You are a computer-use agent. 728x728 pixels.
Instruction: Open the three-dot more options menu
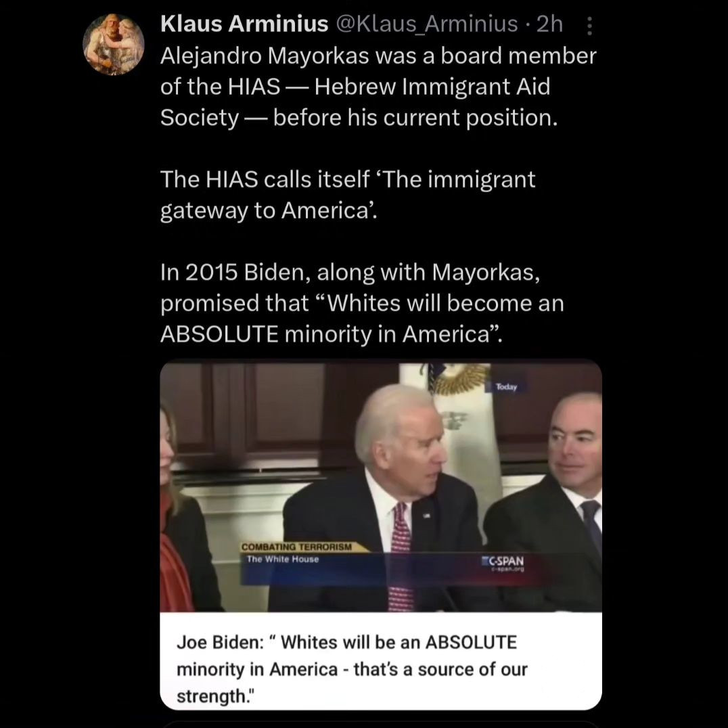click(589, 26)
